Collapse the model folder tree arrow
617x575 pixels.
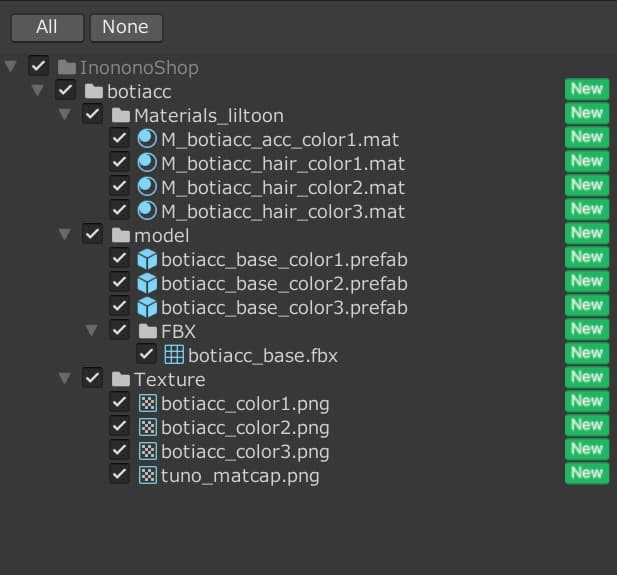click(x=64, y=235)
